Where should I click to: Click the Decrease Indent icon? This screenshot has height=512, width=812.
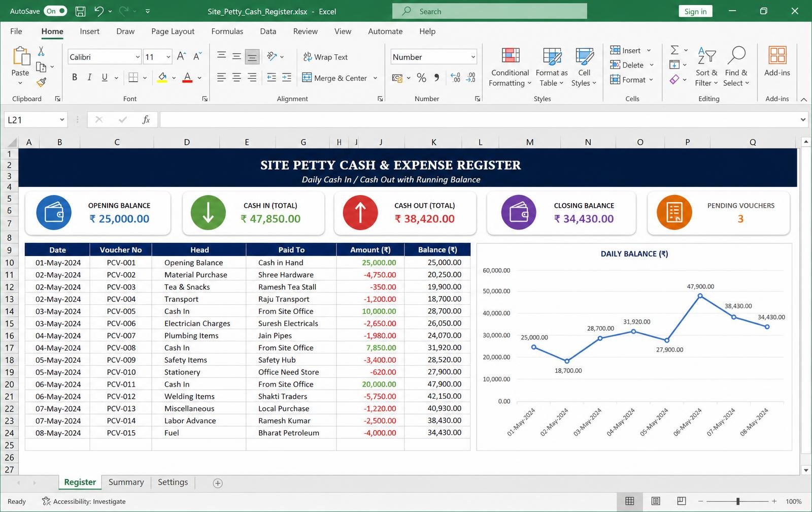272,77
